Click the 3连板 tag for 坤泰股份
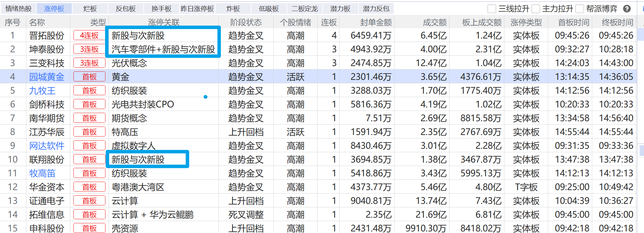Viewport: 644px width, 233px height. (x=89, y=49)
